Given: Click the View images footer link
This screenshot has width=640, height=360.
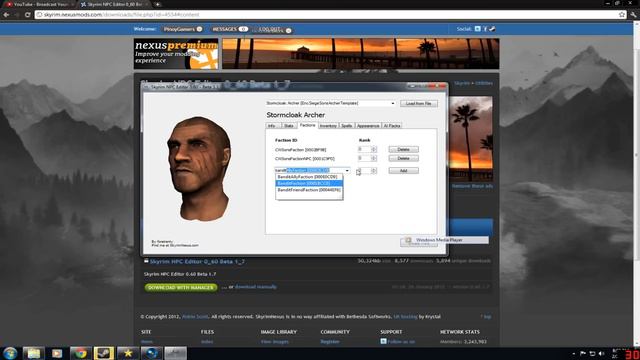Looking at the screenshot, I should [x=275, y=342].
